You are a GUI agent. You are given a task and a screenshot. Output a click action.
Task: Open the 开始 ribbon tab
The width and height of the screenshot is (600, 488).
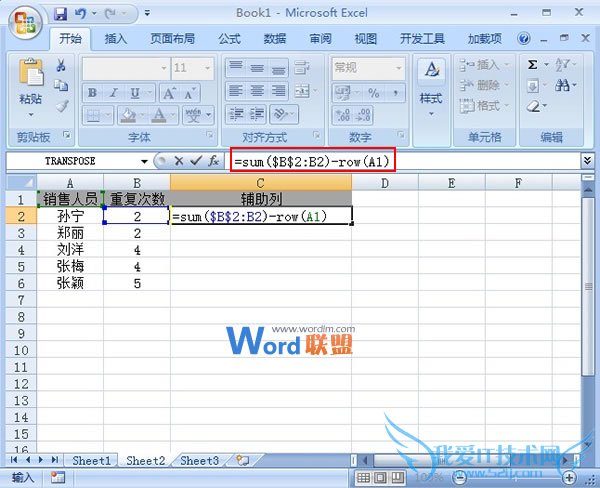tap(70, 38)
